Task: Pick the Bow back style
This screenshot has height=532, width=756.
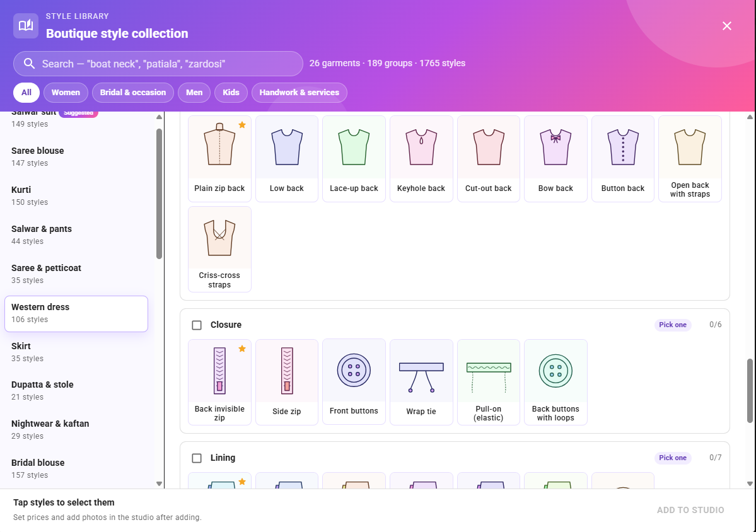Action: click(x=555, y=159)
